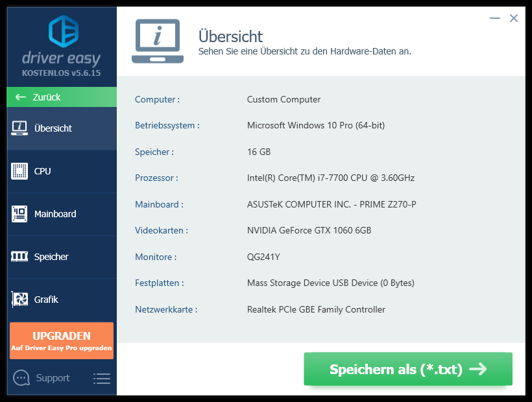Select 'Mass Storage Device USB Device' value
The image size is (532, 402).
(x=330, y=283)
